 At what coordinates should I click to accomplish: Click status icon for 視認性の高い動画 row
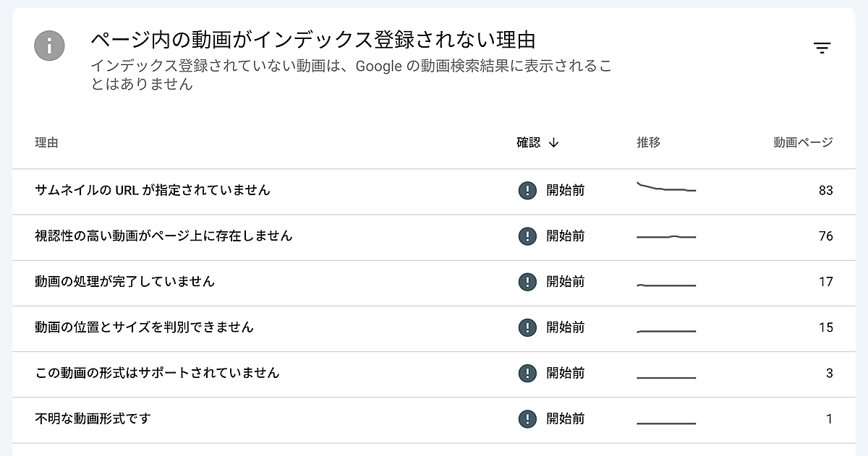pyautogui.click(x=528, y=236)
